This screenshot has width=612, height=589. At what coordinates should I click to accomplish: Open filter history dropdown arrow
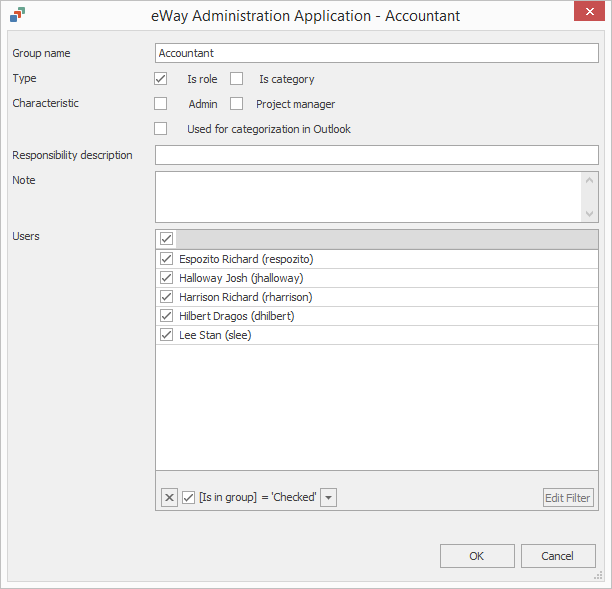[x=329, y=497]
